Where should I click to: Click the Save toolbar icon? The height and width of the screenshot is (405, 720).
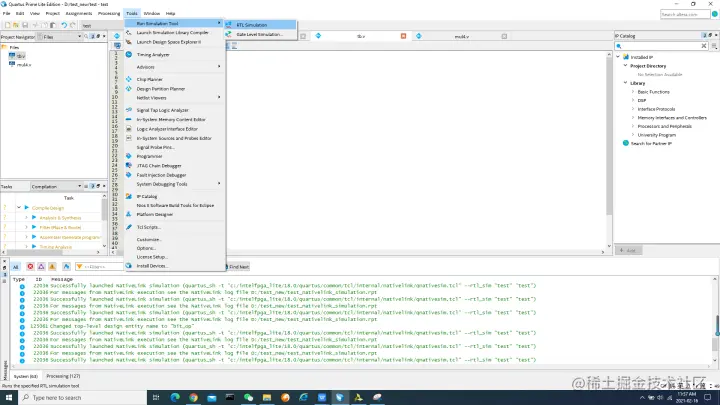(25, 25)
